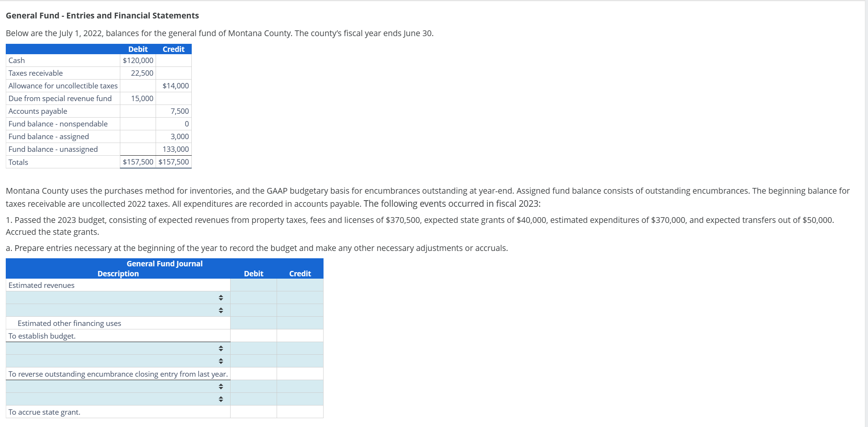
Task: Click the Cash debit balance of $120,000
Action: pos(138,60)
